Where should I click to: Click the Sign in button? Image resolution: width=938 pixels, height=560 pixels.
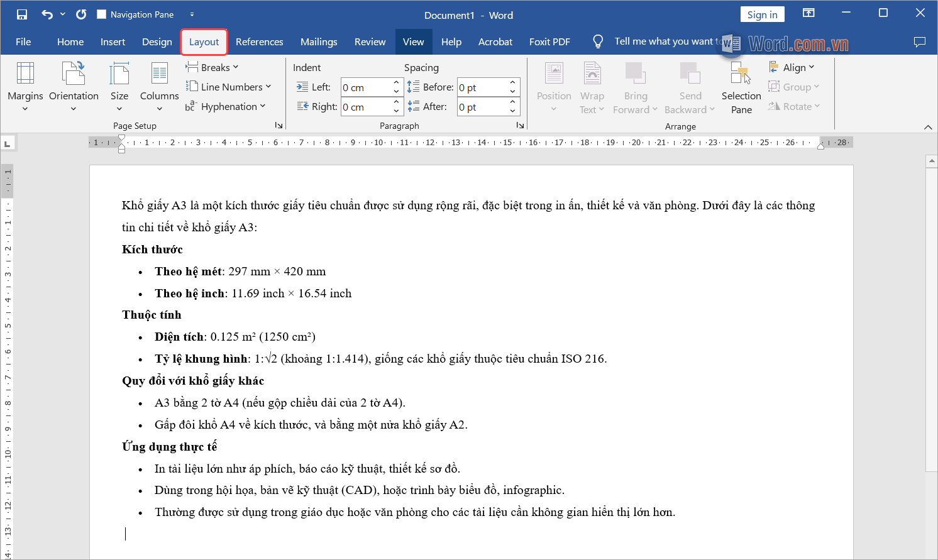(x=762, y=13)
